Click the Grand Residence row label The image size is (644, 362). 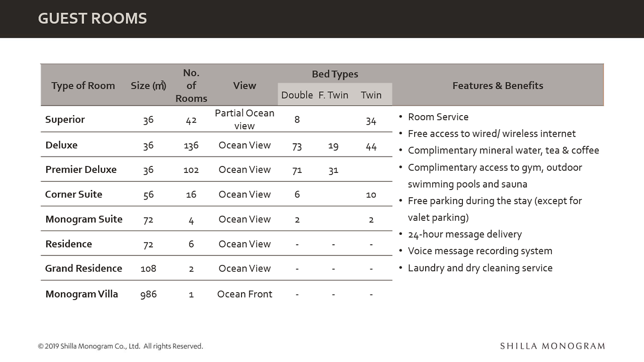click(84, 268)
